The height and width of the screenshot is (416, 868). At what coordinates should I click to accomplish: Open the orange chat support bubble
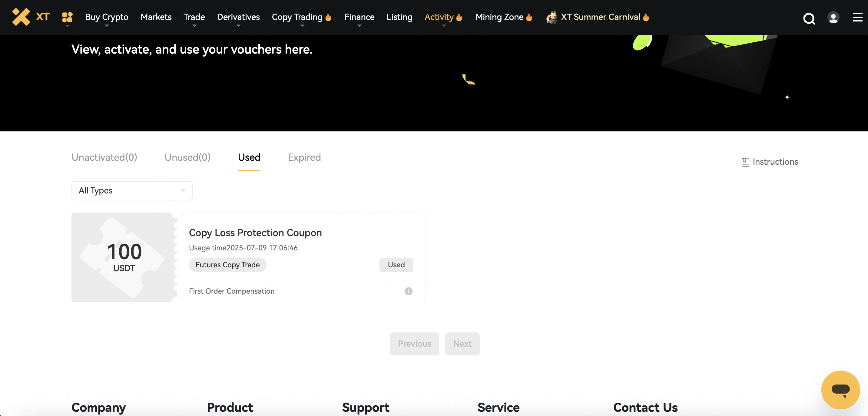tap(840, 390)
